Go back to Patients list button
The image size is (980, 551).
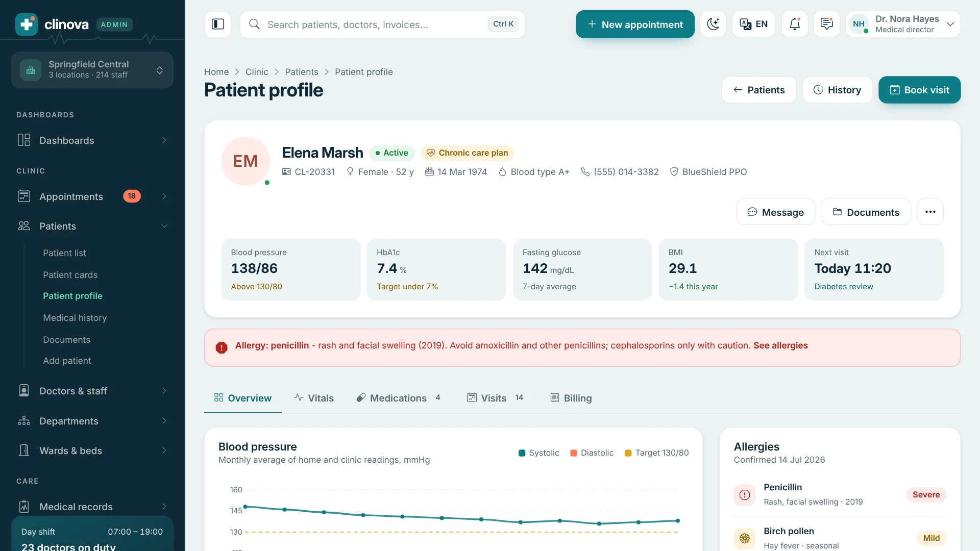pos(758,90)
